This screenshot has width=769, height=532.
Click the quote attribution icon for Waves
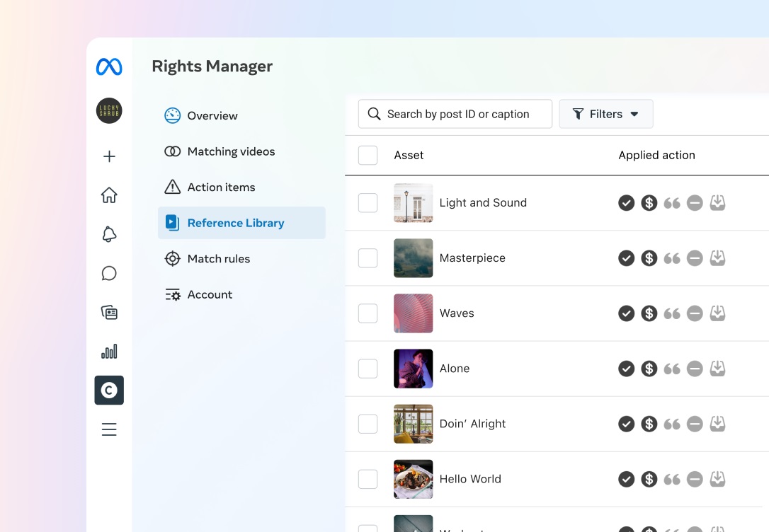coord(672,313)
